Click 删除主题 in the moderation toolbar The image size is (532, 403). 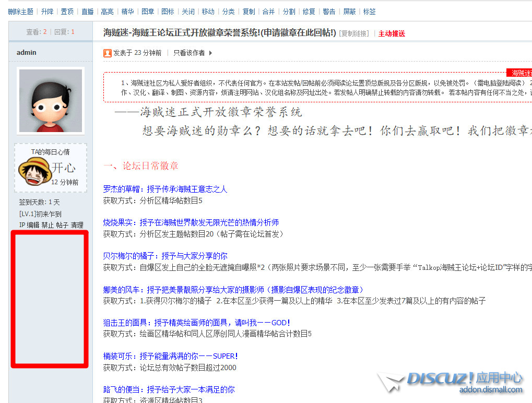(21, 11)
